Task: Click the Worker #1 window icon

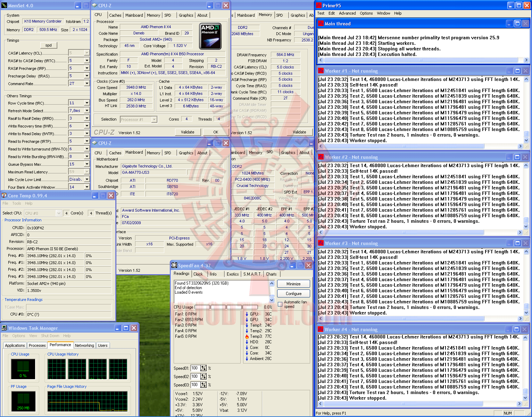Action: [x=321, y=71]
